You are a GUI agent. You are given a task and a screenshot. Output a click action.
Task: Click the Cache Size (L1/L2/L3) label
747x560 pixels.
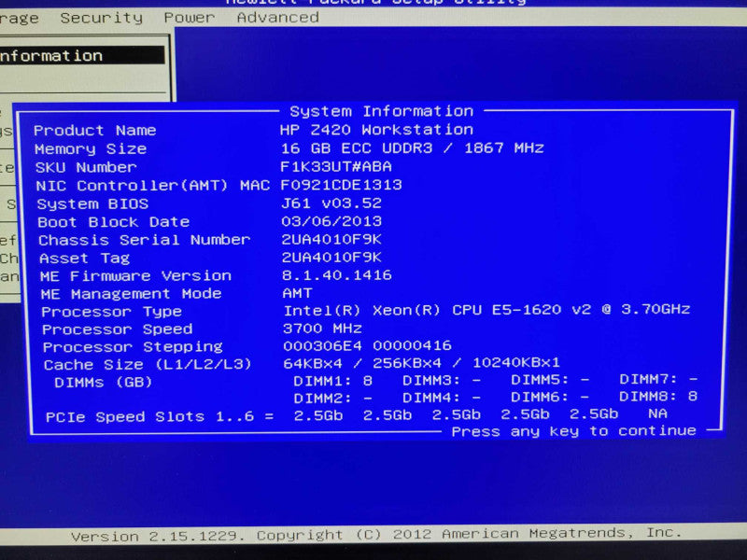148,365
